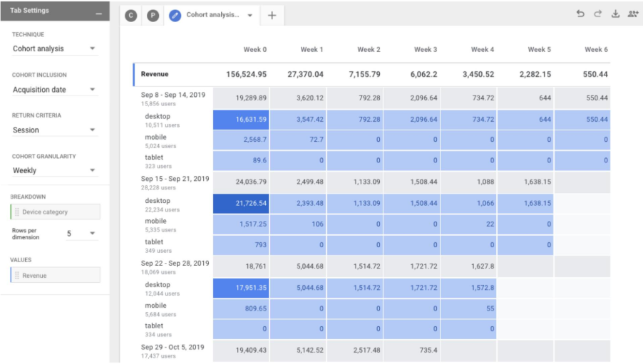This screenshot has width=643, height=364.
Task: Click the Device category breakdown chip
Action: coord(57,212)
